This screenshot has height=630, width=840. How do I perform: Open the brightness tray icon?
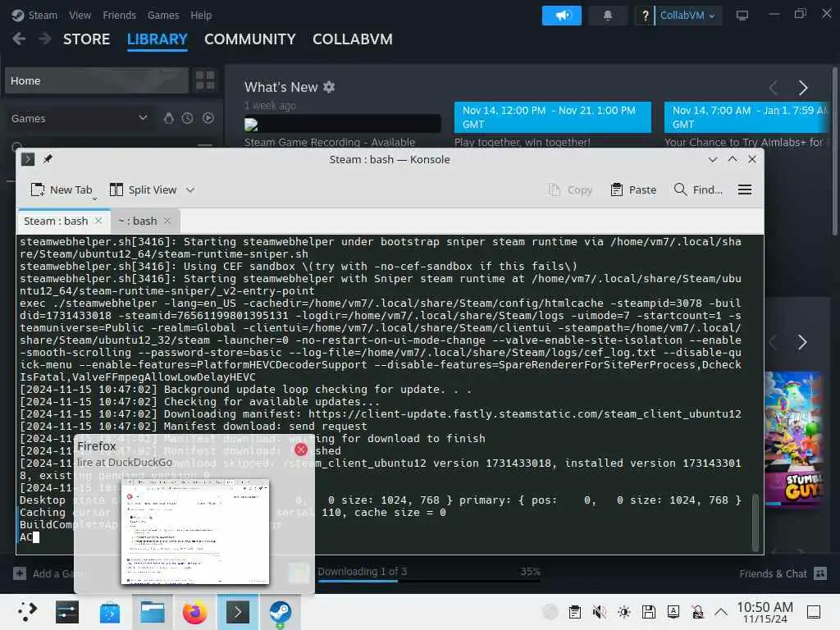click(624, 612)
